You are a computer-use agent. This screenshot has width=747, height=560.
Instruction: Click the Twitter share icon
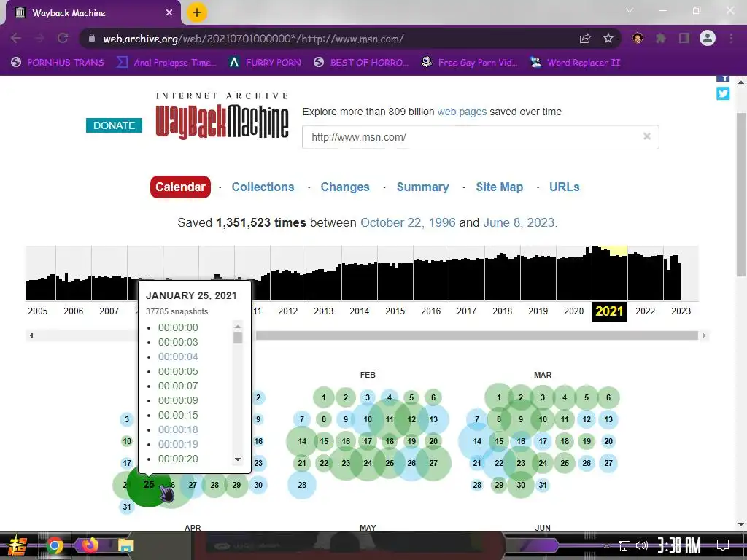723,93
